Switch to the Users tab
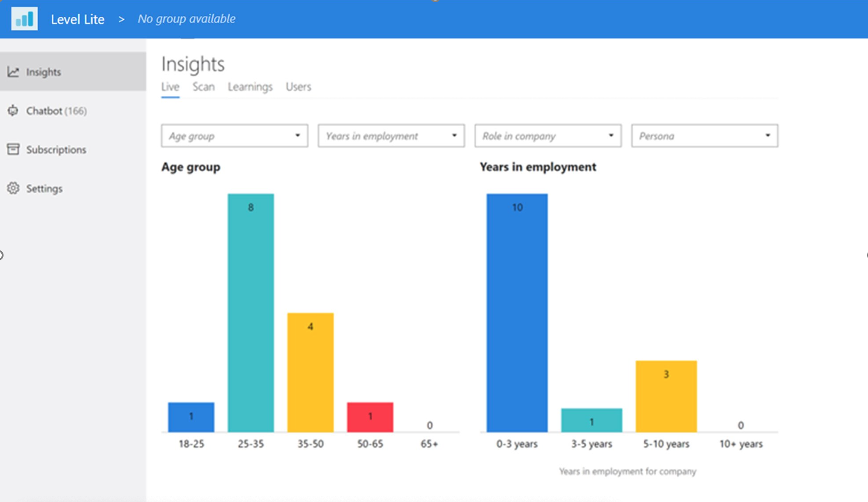 (298, 87)
